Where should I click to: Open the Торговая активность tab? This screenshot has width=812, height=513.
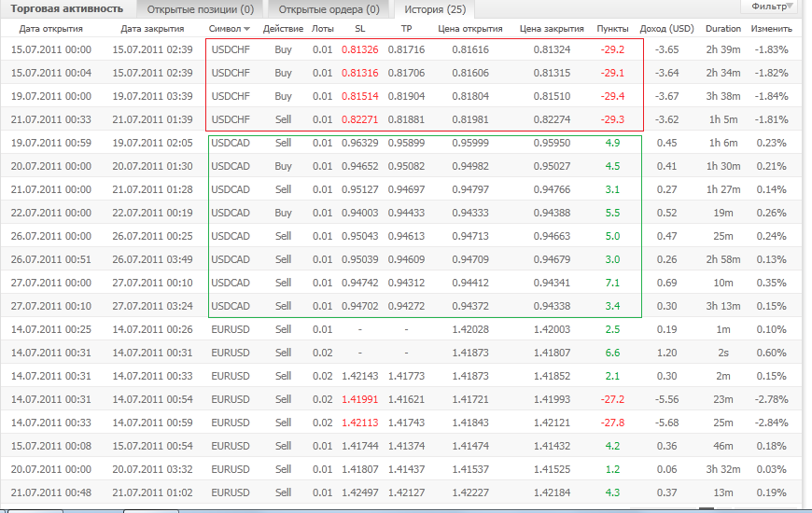tap(67, 8)
